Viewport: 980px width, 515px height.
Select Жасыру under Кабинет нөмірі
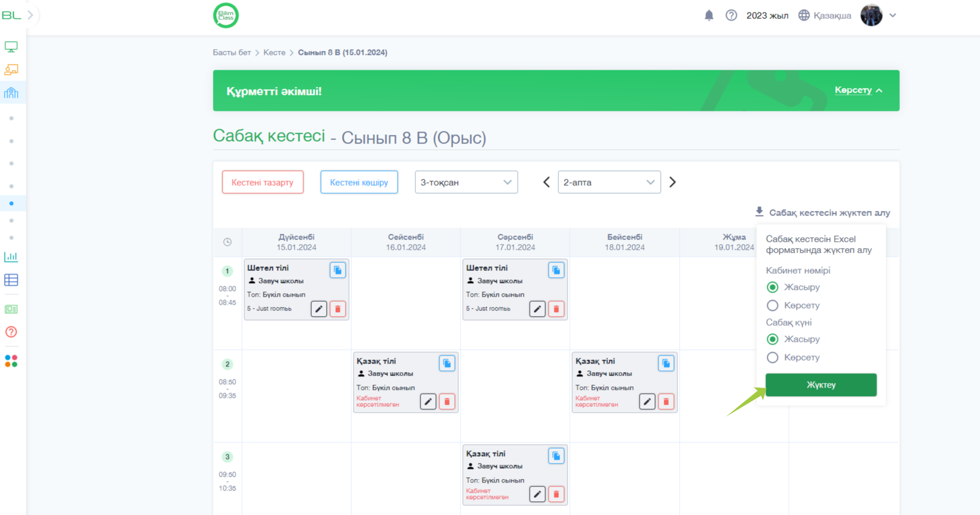[x=772, y=287]
